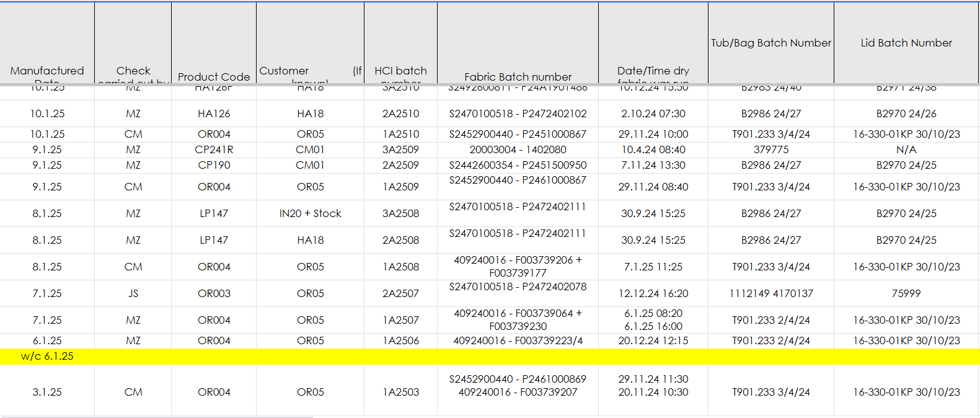Select HCI batch cell 3A2509
The width and height of the screenshot is (980, 418).
(x=400, y=149)
